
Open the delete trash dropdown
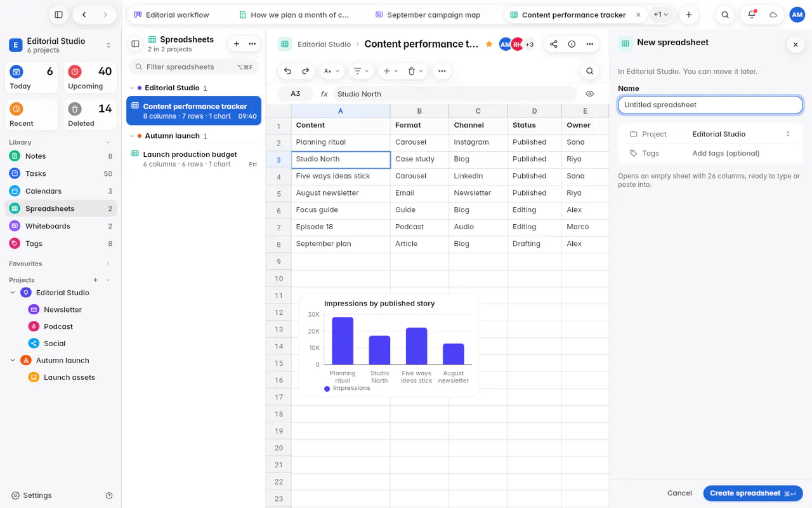(416, 71)
